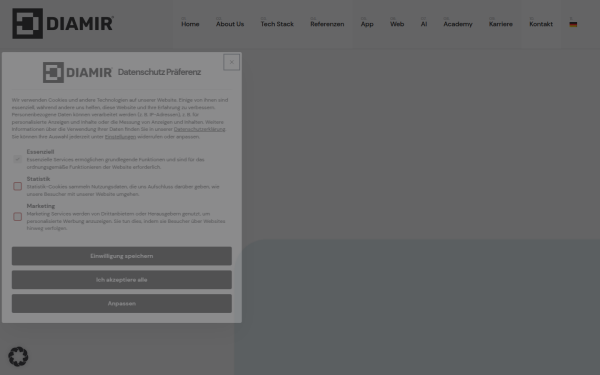Click the Essenziell label text

click(40, 152)
